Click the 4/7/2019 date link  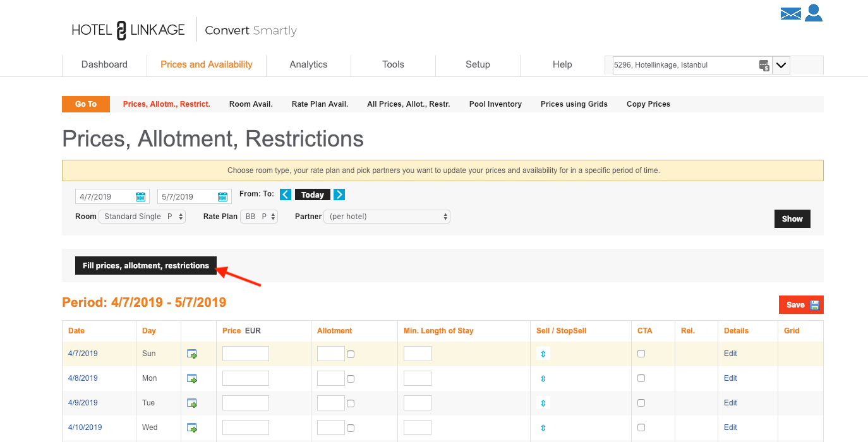point(83,354)
